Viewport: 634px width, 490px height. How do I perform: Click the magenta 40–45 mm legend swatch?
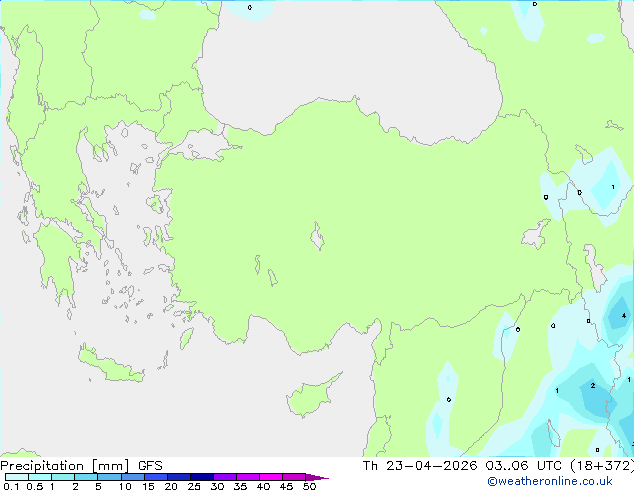tap(271, 477)
